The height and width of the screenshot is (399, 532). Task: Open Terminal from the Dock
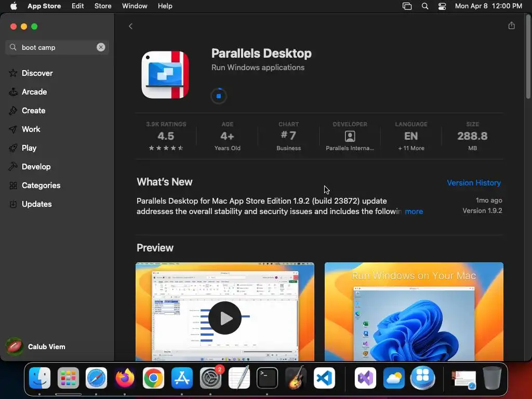(x=268, y=378)
